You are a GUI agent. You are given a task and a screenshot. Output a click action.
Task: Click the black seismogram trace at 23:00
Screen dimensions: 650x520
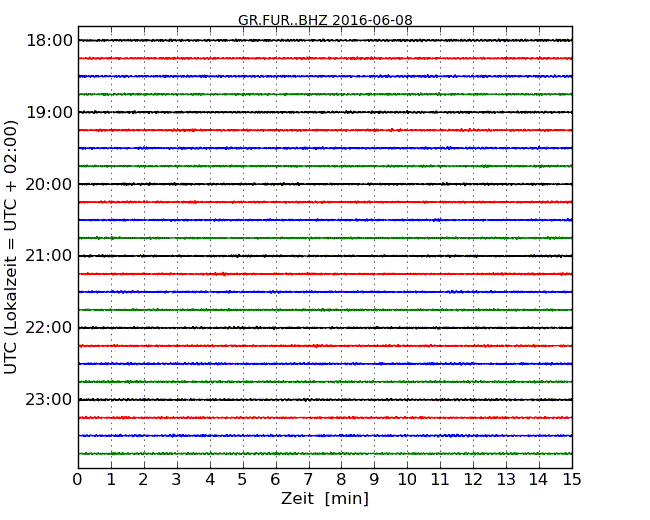coord(325,400)
